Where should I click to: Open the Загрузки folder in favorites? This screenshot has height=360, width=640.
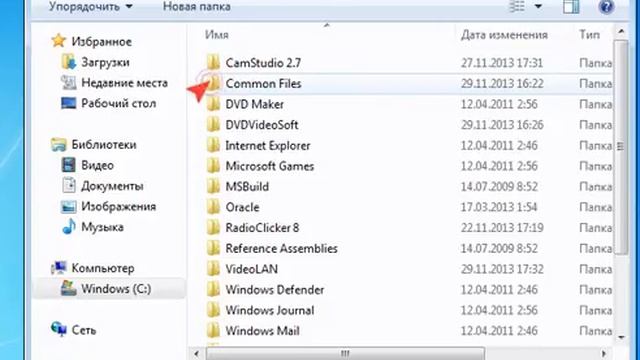click(105, 62)
